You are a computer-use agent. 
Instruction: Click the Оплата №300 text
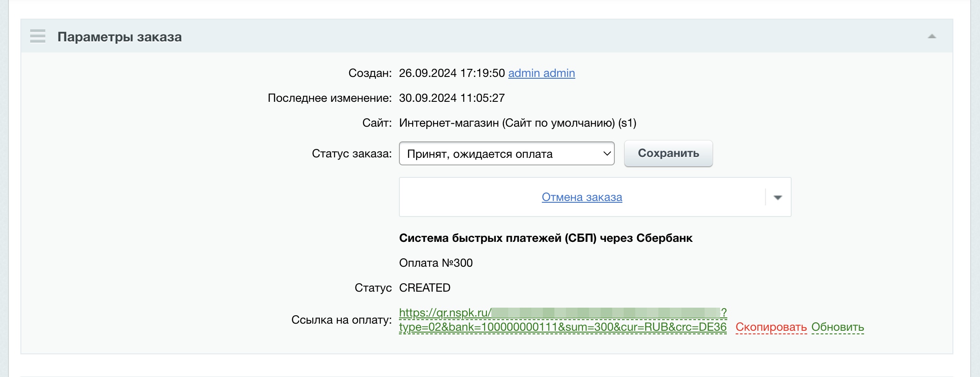point(435,263)
